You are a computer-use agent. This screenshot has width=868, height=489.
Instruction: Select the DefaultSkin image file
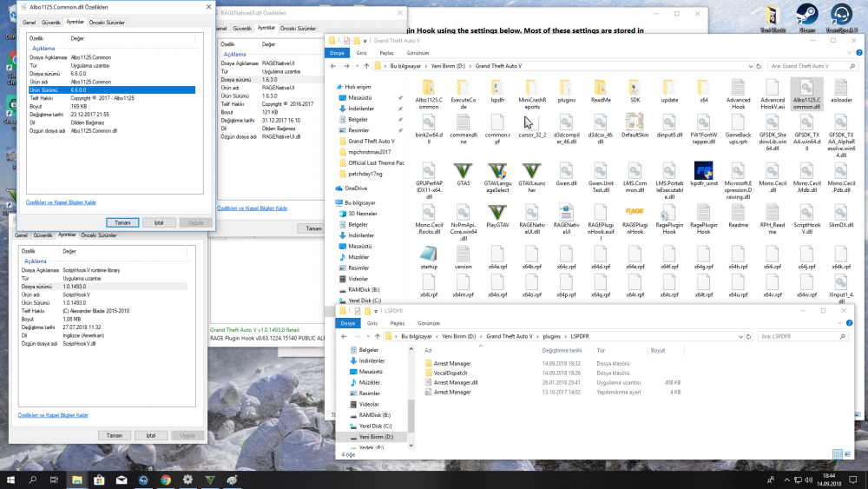pyautogui.click(x=635, y=125)
